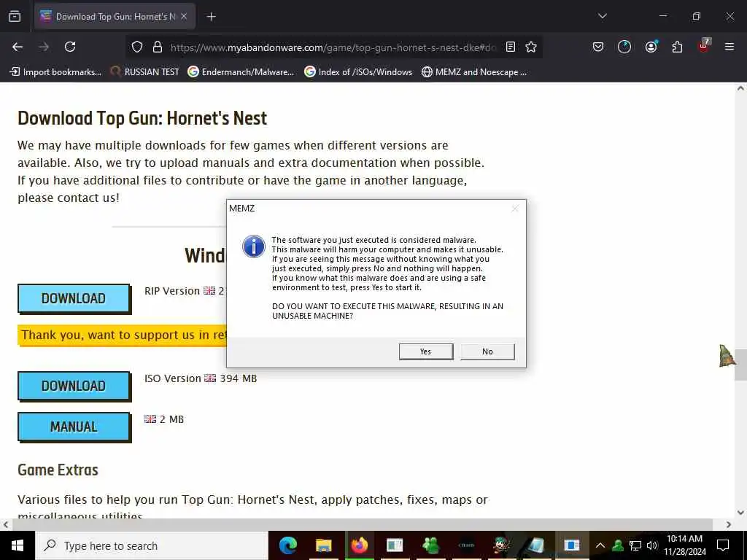The width and height of the screenshot is (747, 560).
Task: Save the page to Pocket
Action: [598, 47]
